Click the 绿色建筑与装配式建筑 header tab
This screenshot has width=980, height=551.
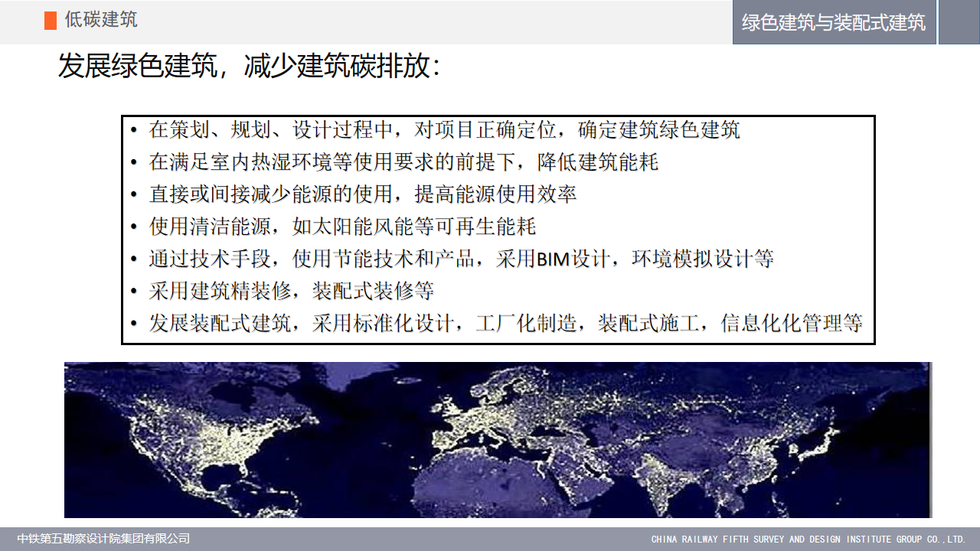point(834,22)
